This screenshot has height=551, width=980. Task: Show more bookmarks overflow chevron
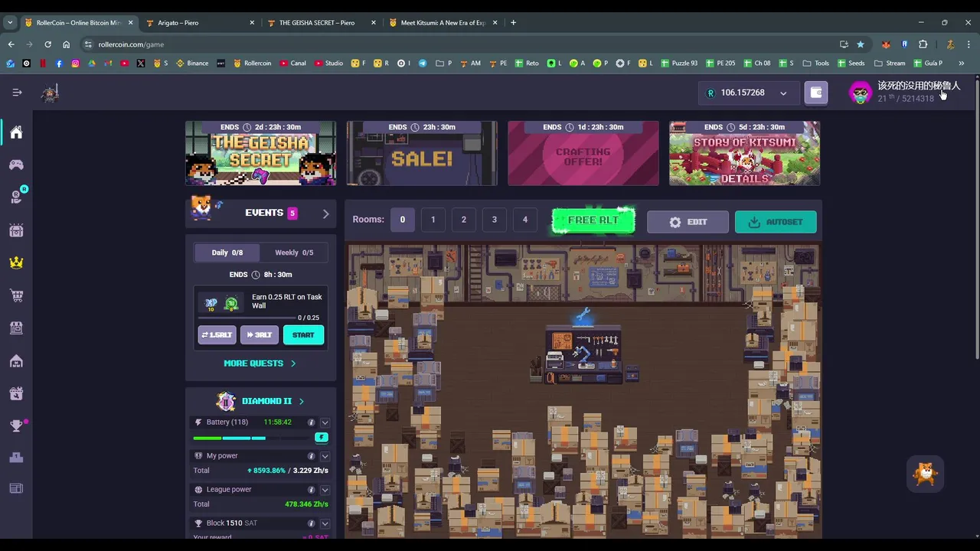point(962,64)
